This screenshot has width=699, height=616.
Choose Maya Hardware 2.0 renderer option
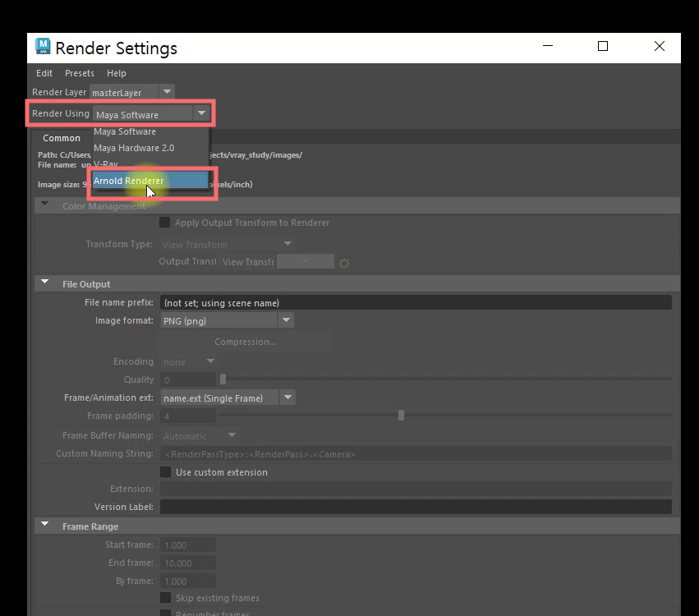coord(150,148)
